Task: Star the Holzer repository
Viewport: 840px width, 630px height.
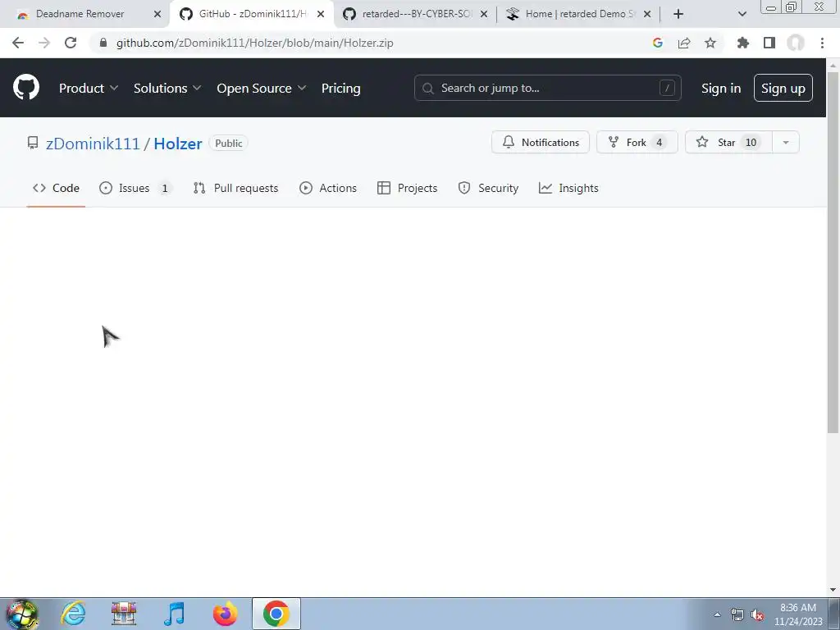Action: (x=728, y=142)
